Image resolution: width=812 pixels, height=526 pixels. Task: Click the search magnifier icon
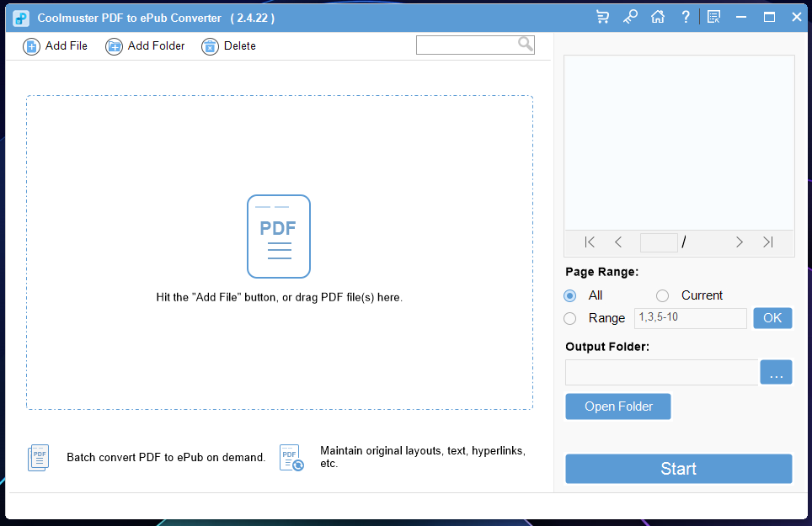(525, 45)
